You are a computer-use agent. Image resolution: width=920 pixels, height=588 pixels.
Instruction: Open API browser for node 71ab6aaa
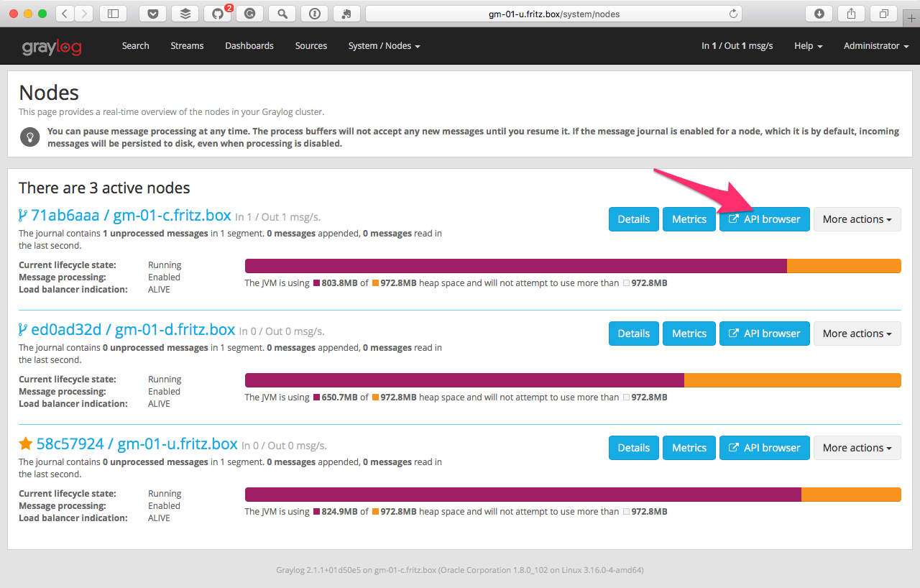coord(765,219)
